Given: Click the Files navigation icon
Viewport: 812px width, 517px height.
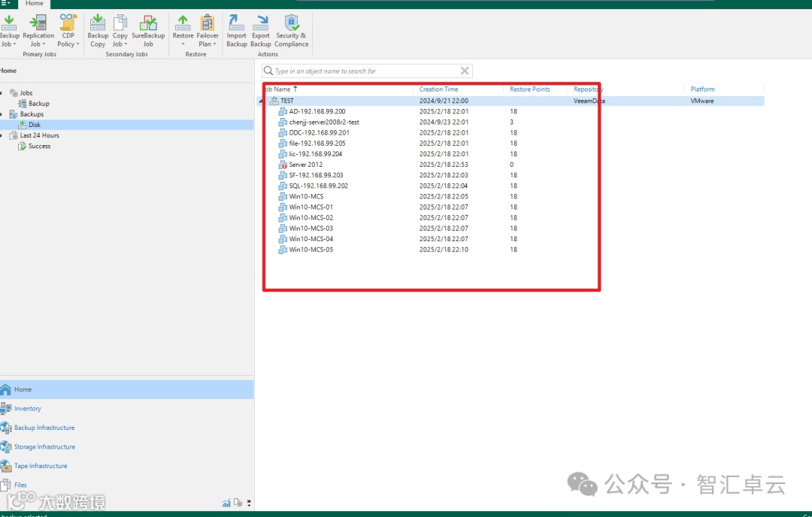Looking at the screenshot, I should [x=6, y=485].
